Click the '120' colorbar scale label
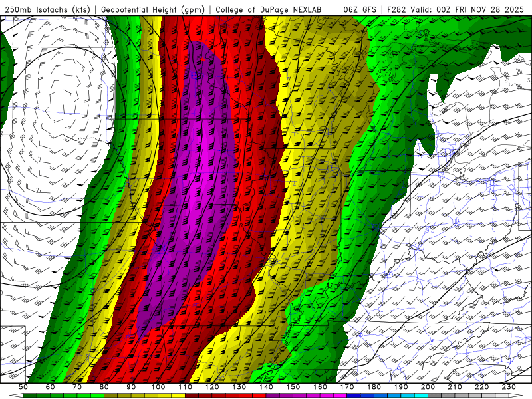Screen dimensions: 532x399 pos(212,387)
